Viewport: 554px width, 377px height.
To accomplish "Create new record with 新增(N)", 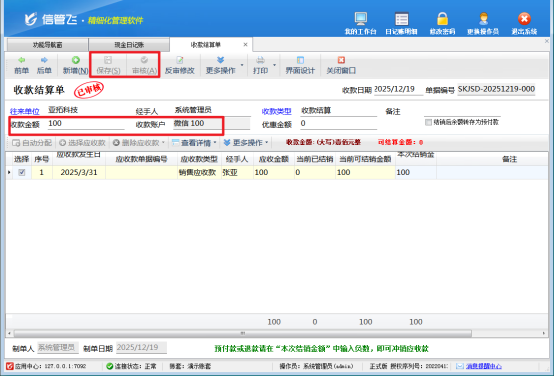I will (x=76, y=65).
